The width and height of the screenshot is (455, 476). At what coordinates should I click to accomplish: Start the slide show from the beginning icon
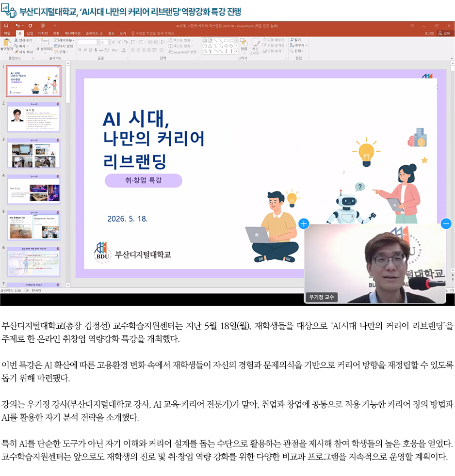43,26
